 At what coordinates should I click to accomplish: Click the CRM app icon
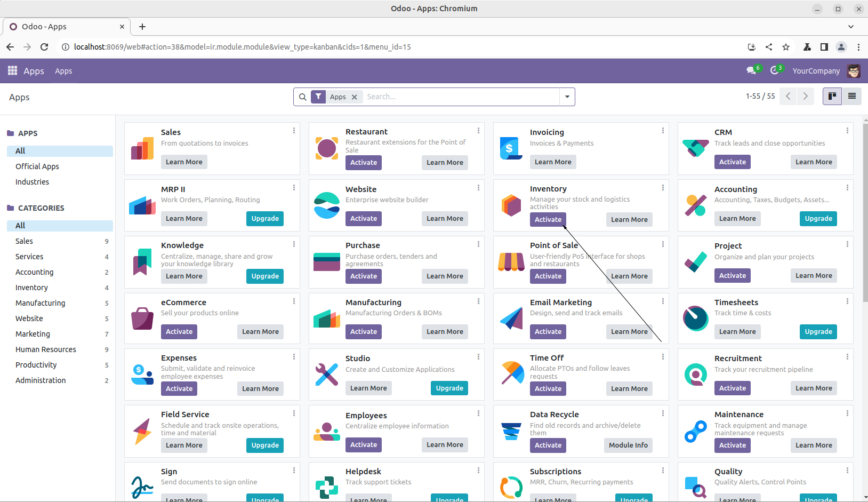point(695,148)
